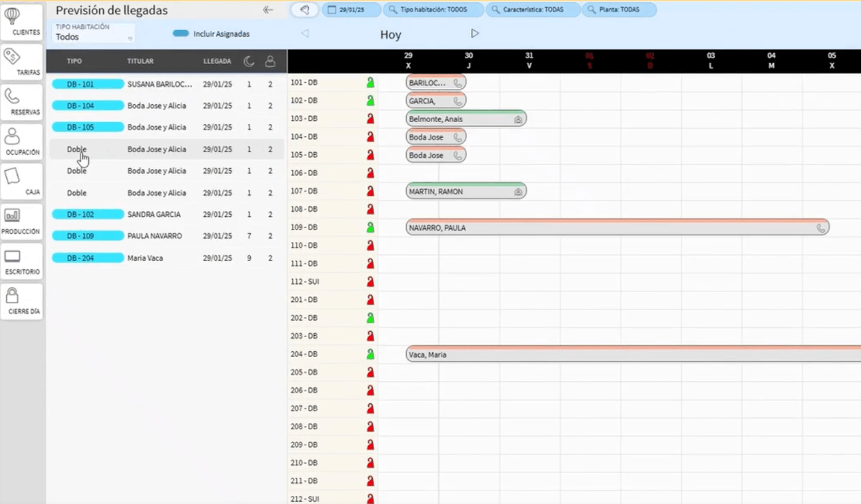Click the announcement megaphone button
Viewport: 861px width, 504px height.
[x=305, y=10]
